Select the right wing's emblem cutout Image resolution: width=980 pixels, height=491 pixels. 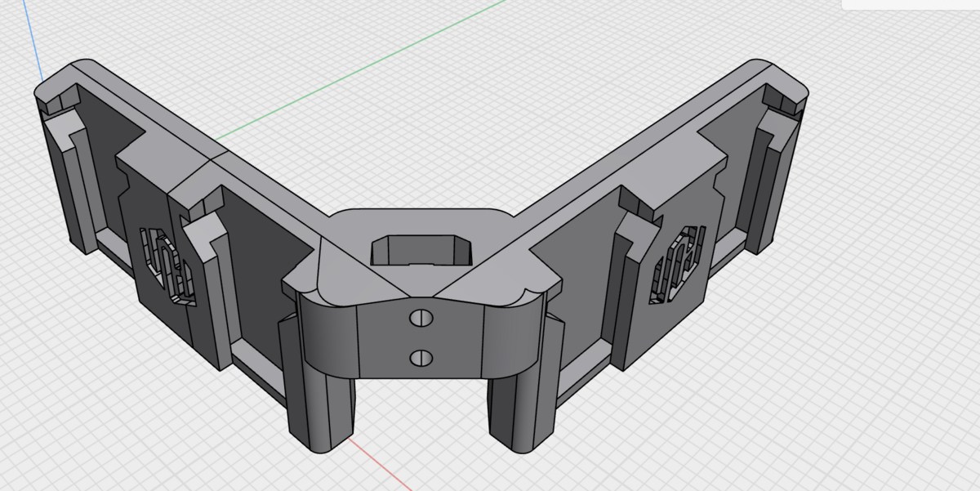pos(676,264)
